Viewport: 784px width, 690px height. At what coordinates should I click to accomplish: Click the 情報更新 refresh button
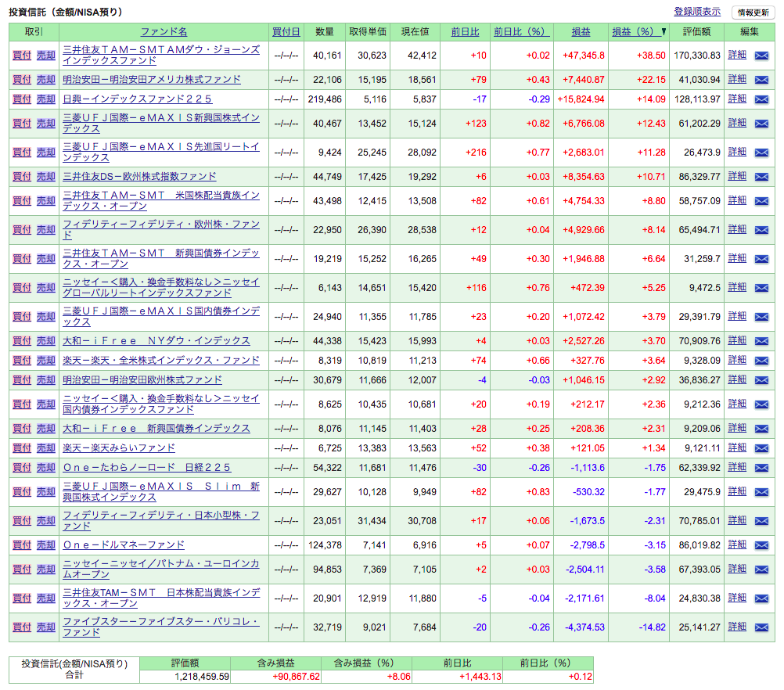click(753, 13)
